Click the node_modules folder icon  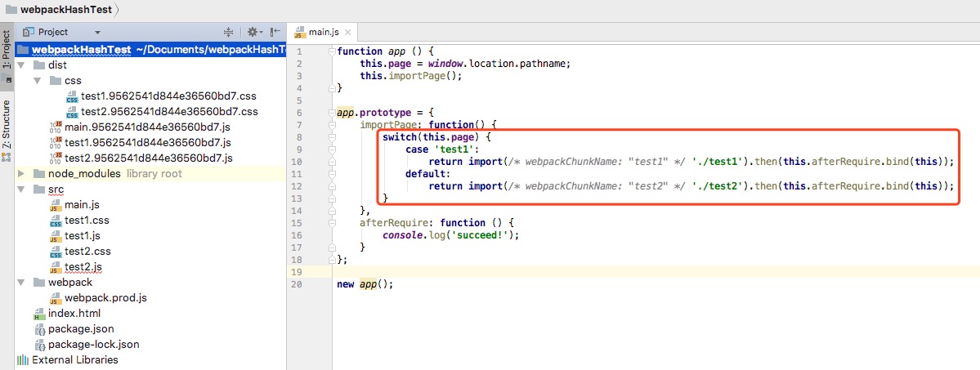[x=38, y=174]
